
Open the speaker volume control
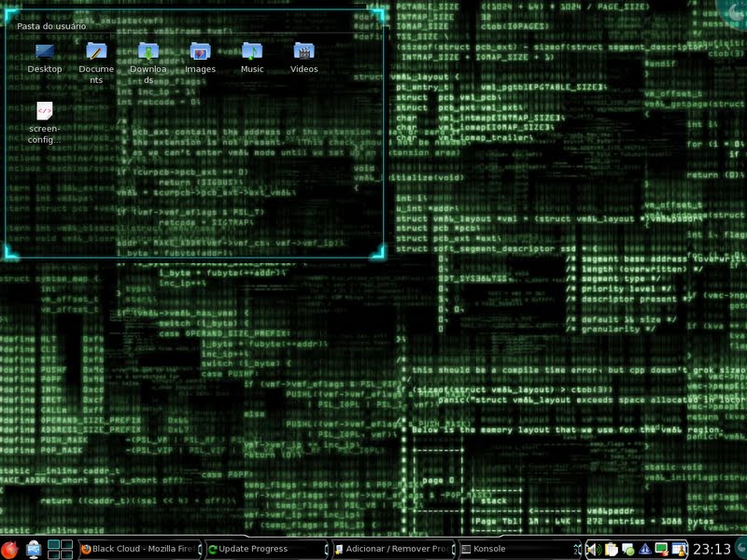point(594,550)
